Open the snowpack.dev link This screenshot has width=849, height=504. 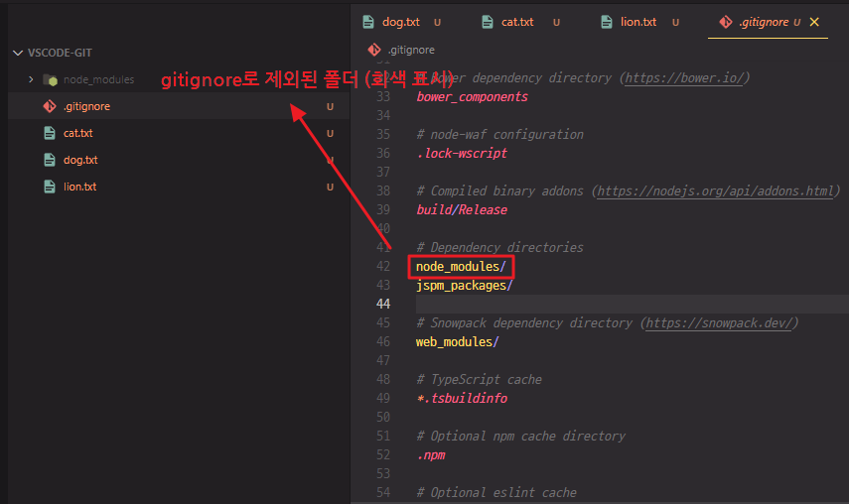click(720, 322)
